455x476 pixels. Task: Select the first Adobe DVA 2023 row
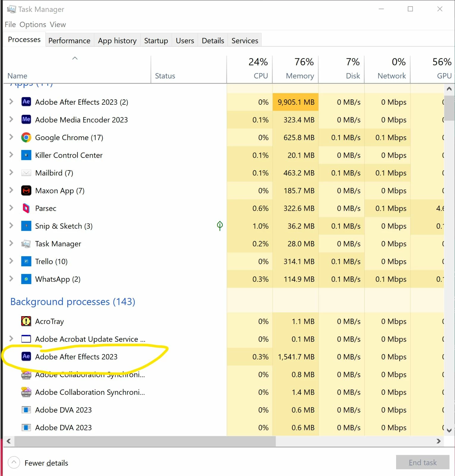point(223,410)
